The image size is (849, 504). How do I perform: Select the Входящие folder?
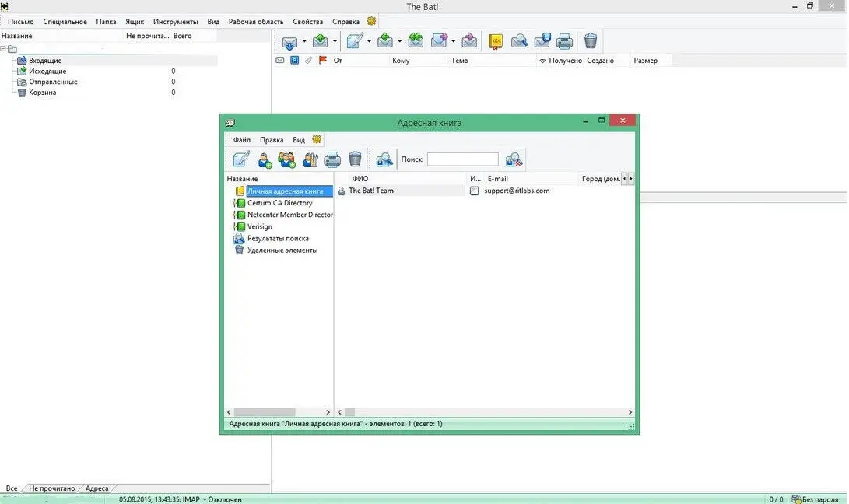(45, 61)
